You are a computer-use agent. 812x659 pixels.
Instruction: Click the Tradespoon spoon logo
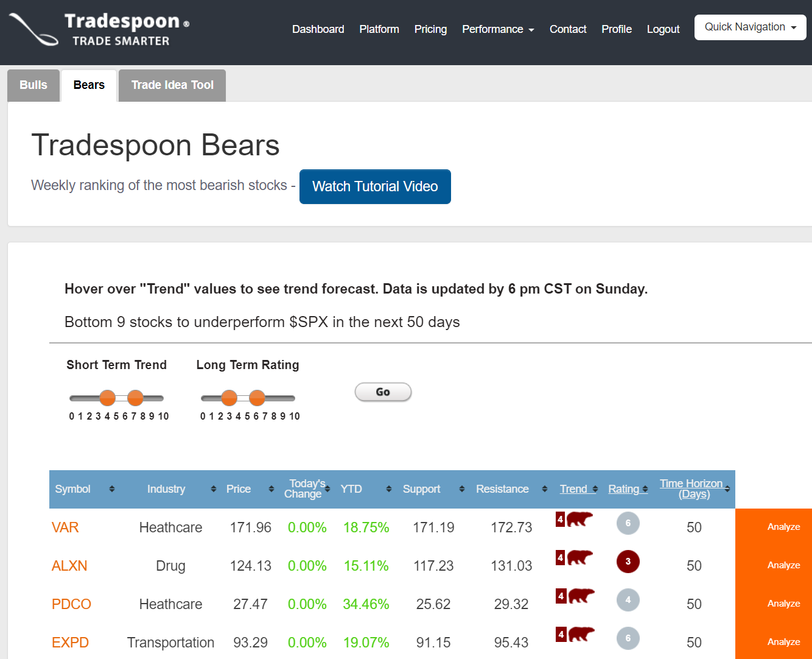coord(35,29)
